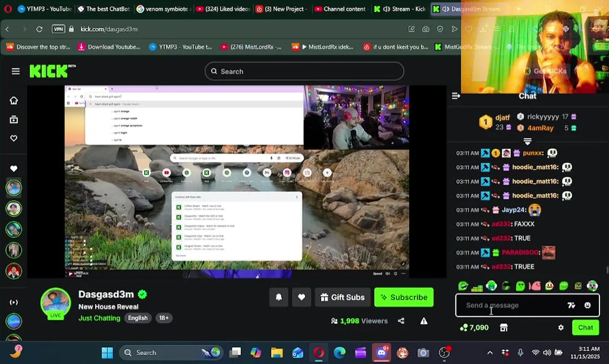Switch to Stream - Kick tab
Image resolution: width=609 pixels, height=364 pixels.
(400, 9)
